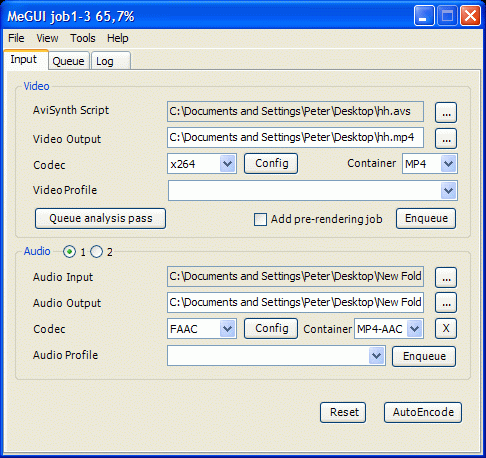Screen dimensions: 486x458
Task: Open the Audio Profile dropdown
Action: click(x=276, y=356)
